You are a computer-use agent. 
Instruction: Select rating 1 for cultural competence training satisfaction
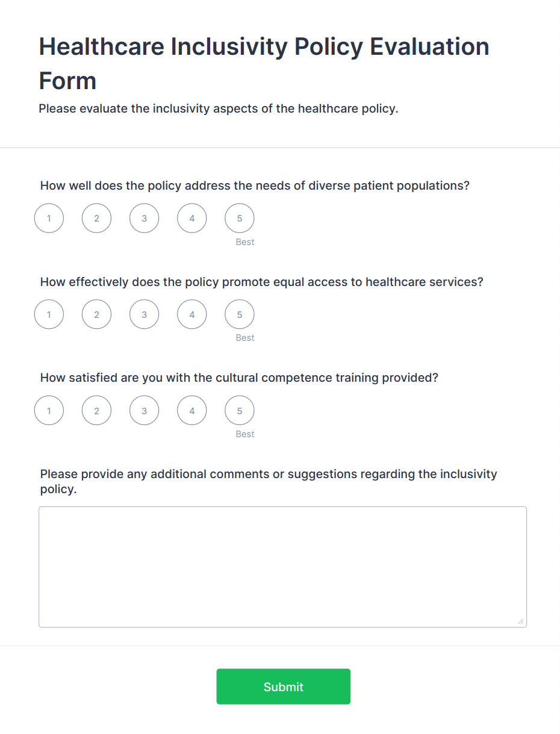coord(49,410)
